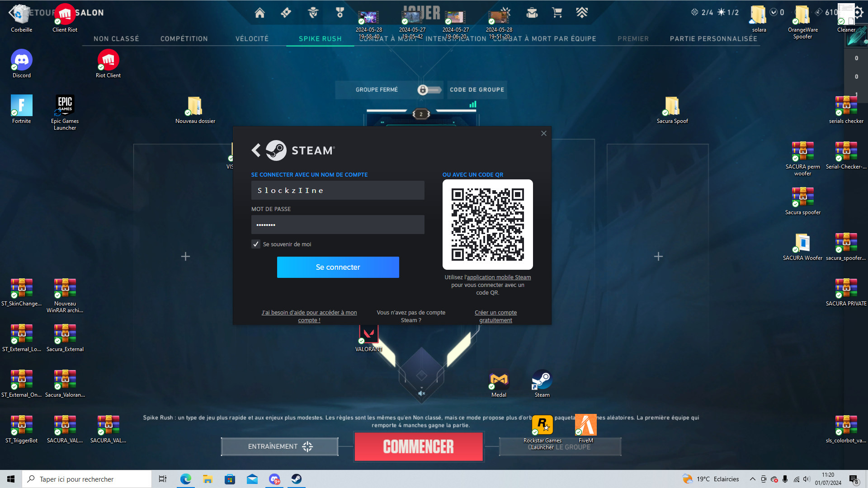
Task: Select the 'serials checker' archive icon
Action: pos(846,110)
